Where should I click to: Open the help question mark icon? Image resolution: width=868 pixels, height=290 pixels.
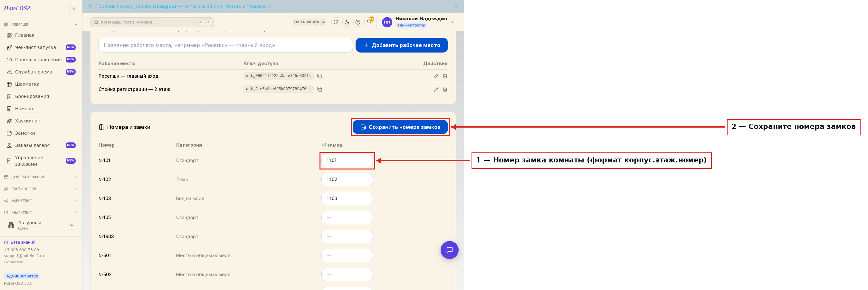(x=358, y=22)
